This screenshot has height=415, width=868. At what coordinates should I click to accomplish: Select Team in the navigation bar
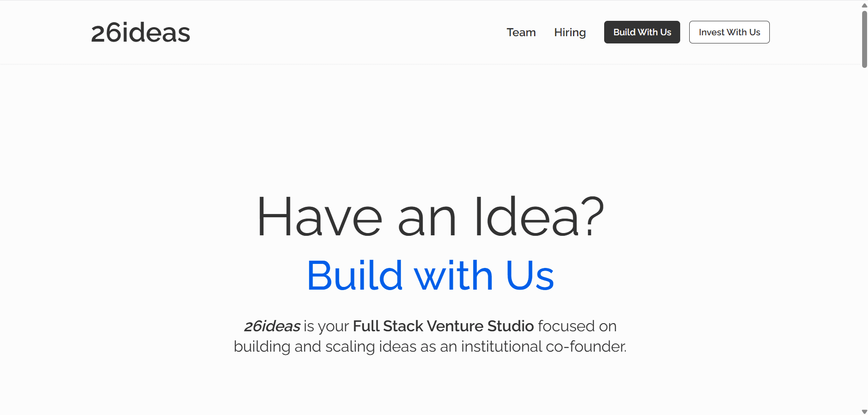521,32
